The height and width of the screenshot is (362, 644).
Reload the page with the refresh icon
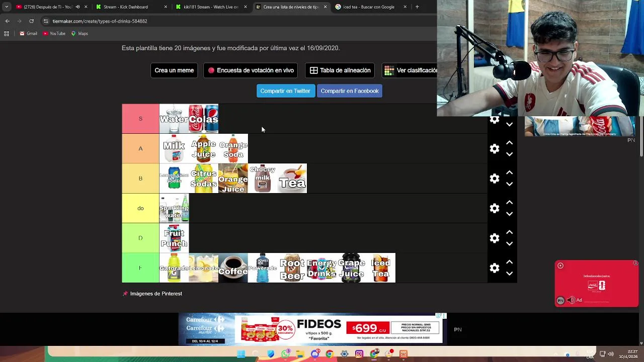pos(31,21)
